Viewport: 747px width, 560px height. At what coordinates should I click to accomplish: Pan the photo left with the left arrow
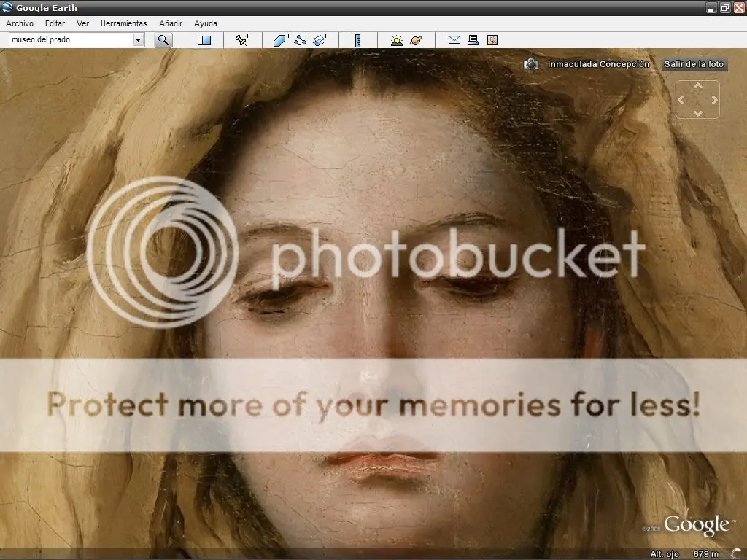point(681,99)
